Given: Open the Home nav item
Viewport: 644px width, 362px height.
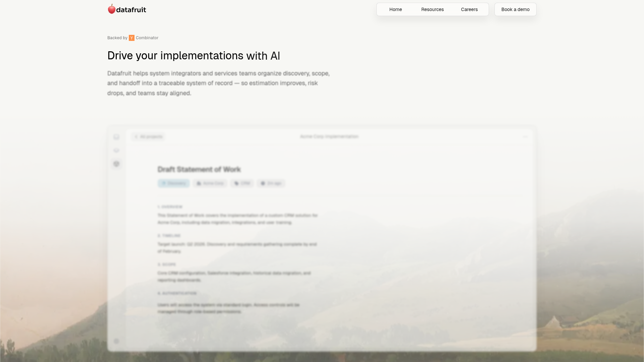Looking at the screenshot, I should (x=395, y=9).
